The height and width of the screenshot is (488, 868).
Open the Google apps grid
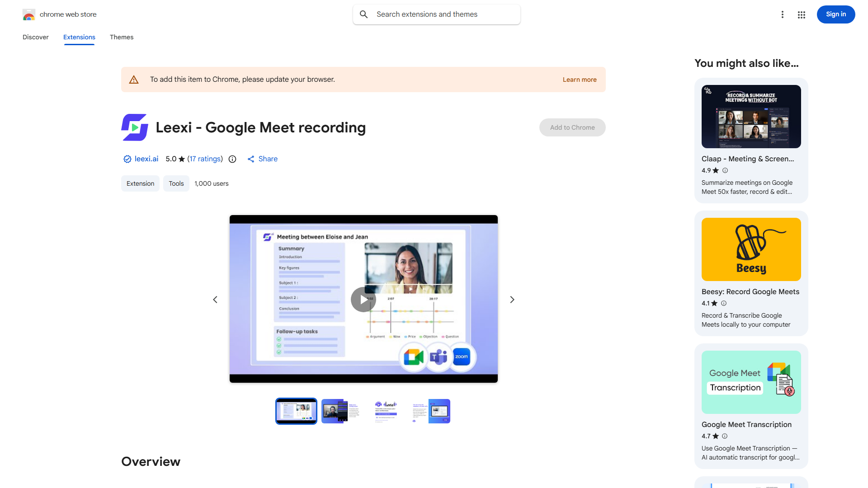coord(802,14)
